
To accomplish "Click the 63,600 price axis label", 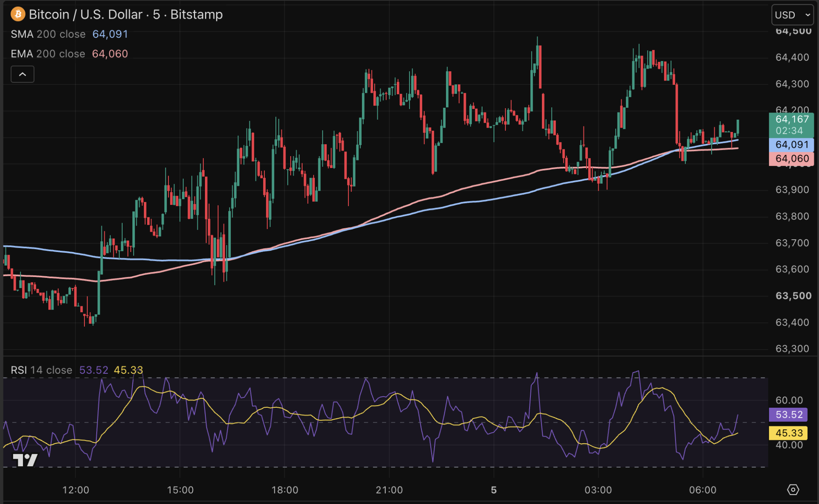I will pos(792,269).
